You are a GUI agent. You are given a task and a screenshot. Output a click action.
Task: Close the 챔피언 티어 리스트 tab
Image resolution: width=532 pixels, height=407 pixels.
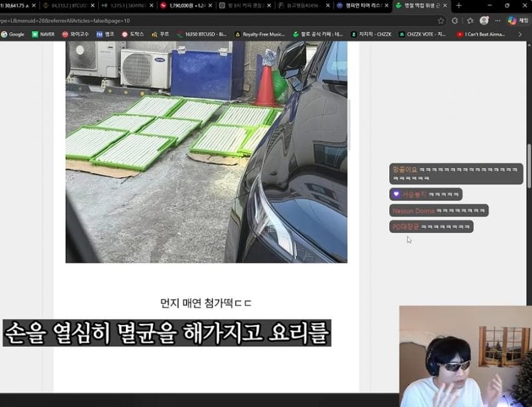coord(386,6)
